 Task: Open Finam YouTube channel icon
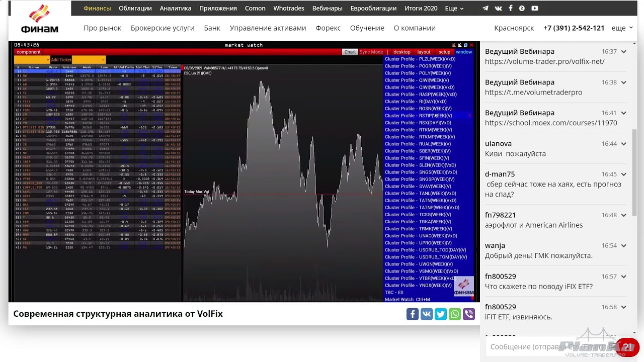(x=535, y=8)
